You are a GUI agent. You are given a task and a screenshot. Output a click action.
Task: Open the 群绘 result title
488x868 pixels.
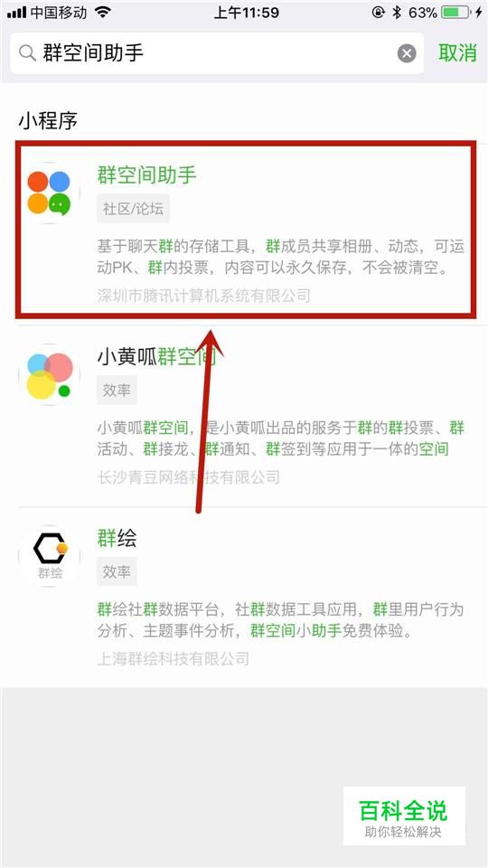[x=117, y=537]
